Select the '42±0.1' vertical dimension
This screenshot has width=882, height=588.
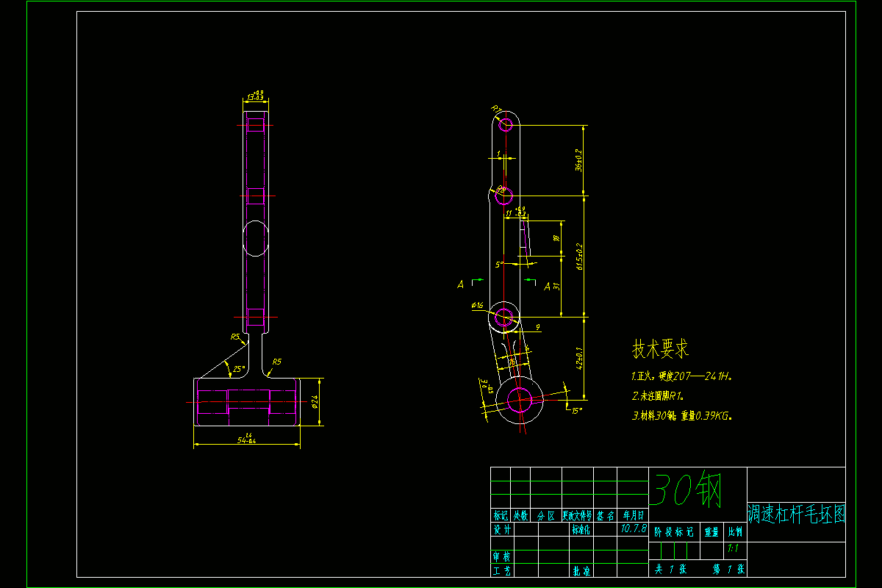click(578, 358)
